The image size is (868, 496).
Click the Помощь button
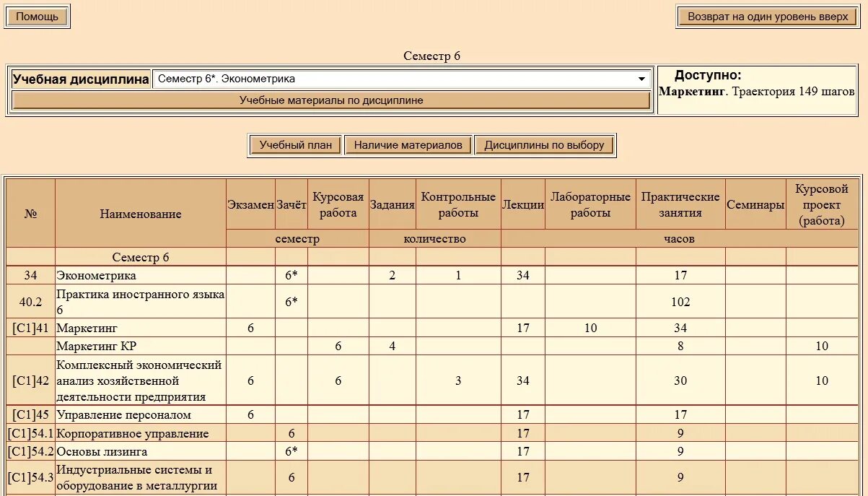pyautogui.click(x=37, y=17)
